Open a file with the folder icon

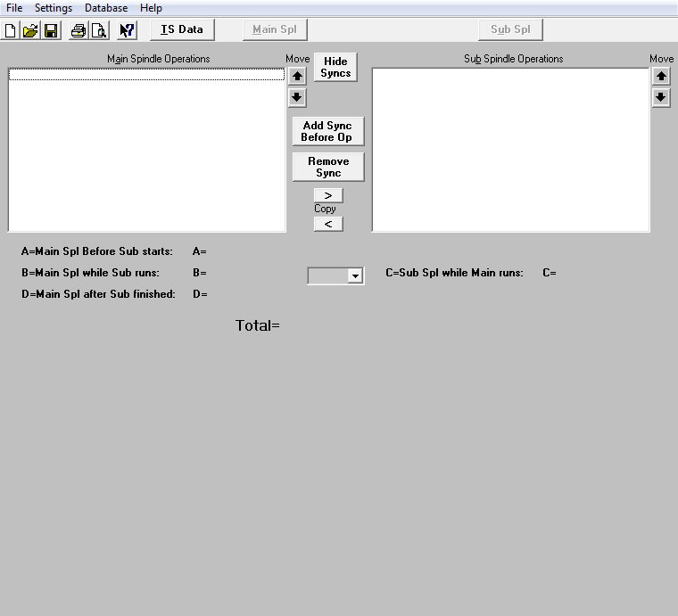click(x=30, y=30)
